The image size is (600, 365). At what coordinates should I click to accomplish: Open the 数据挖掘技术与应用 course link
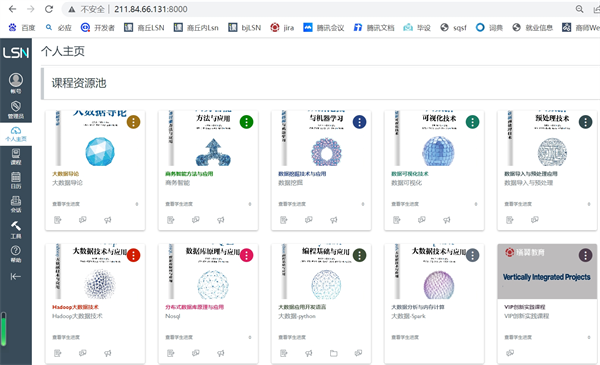302,174
